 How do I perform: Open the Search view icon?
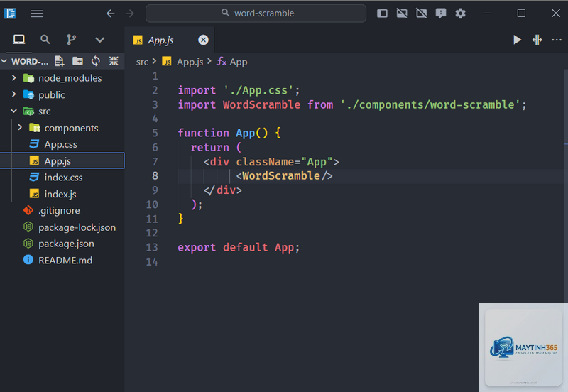coord(45,39)
